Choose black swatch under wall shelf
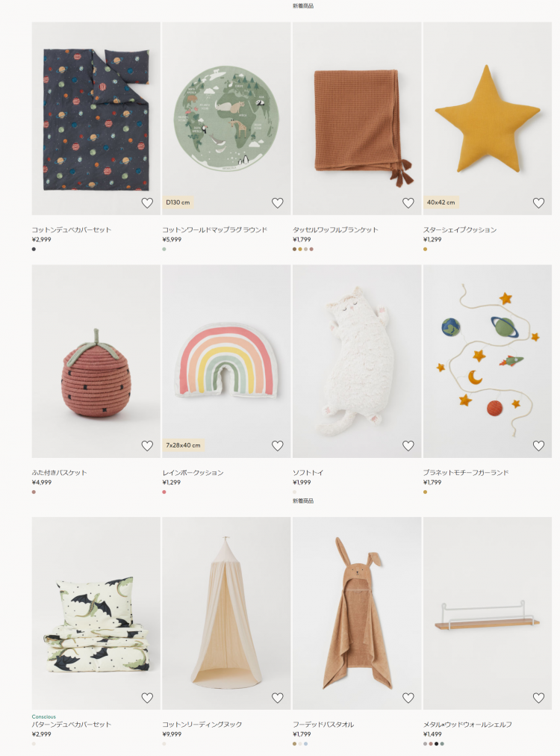The width and height of the screenshot is (560, 756). (x=437, y=743)
